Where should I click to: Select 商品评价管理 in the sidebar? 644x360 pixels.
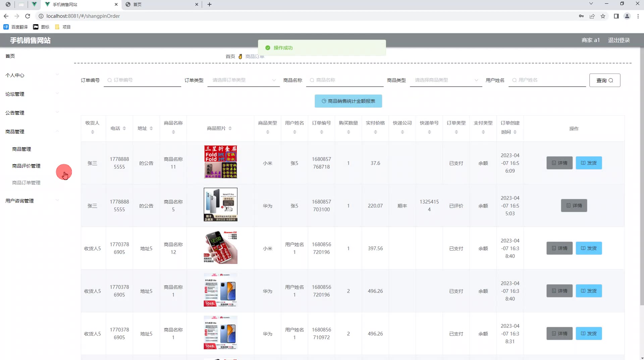26,166
